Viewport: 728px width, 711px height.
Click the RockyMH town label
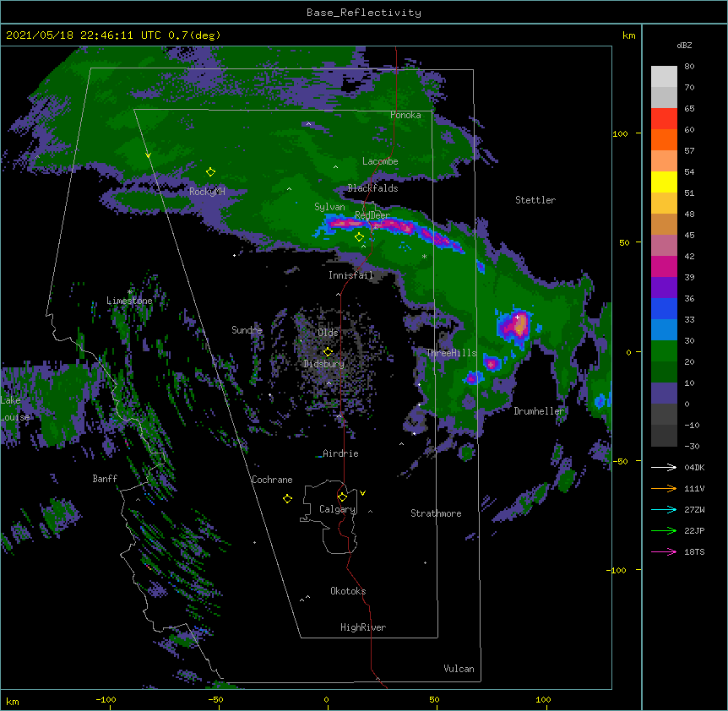(207, 192)
